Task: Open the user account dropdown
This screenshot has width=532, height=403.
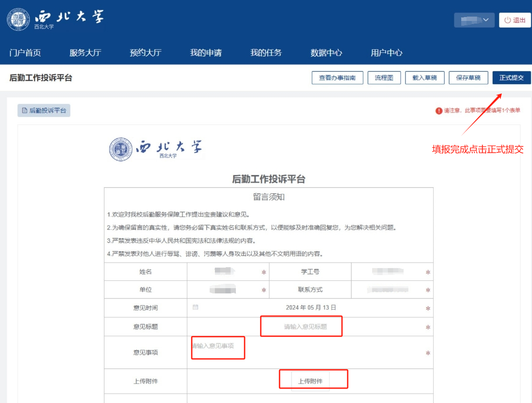Action: [x=474, y=20]
